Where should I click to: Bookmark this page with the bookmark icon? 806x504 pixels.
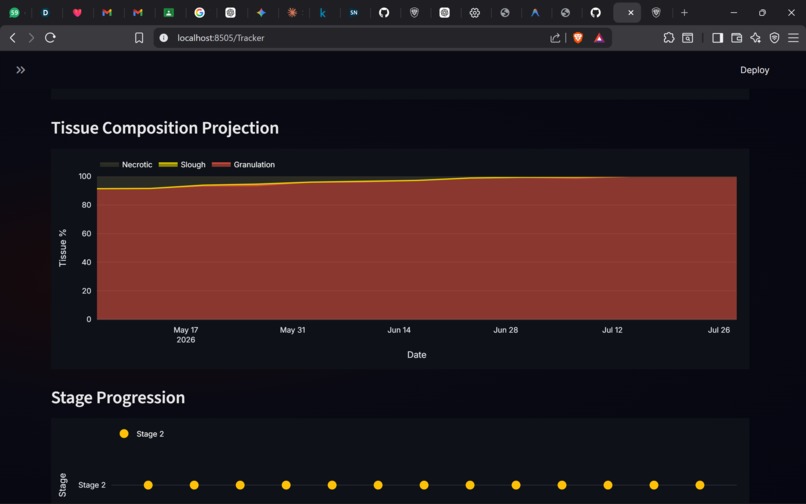click(x=139, y=38)
